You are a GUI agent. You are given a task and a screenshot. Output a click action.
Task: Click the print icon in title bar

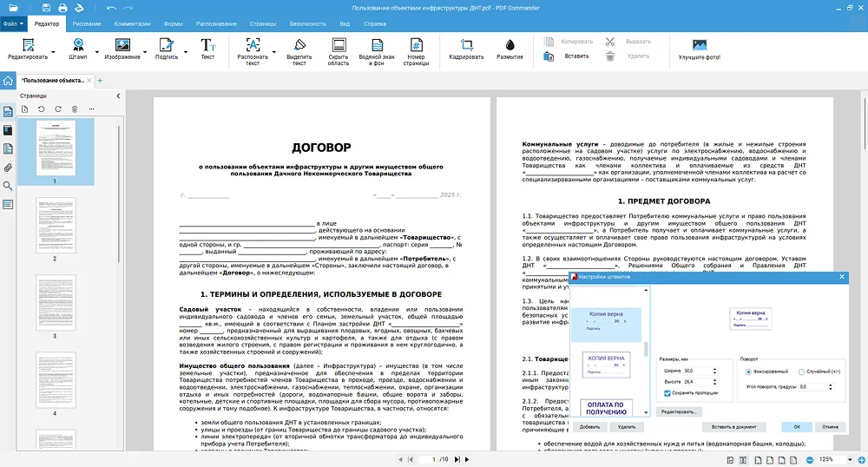[x=62, y=8]
